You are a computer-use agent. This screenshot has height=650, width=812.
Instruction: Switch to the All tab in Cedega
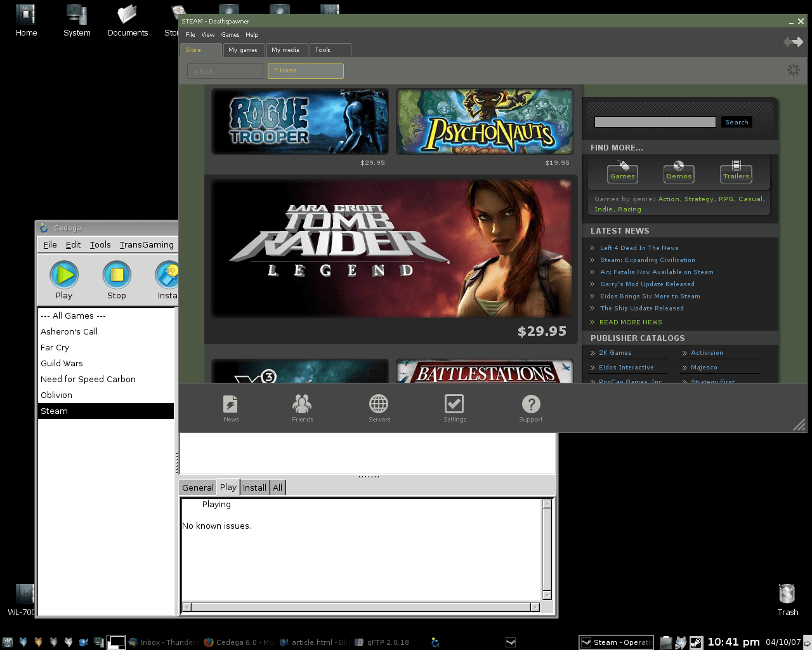click(x=278, y=487)
